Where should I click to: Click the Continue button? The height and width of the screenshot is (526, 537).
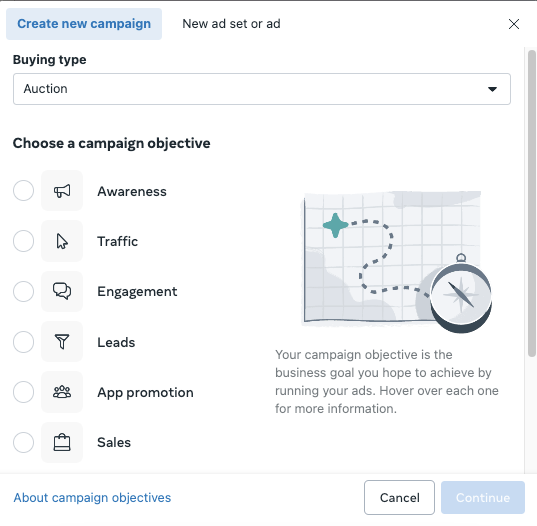pyautogui.click(x=483, y=498)
